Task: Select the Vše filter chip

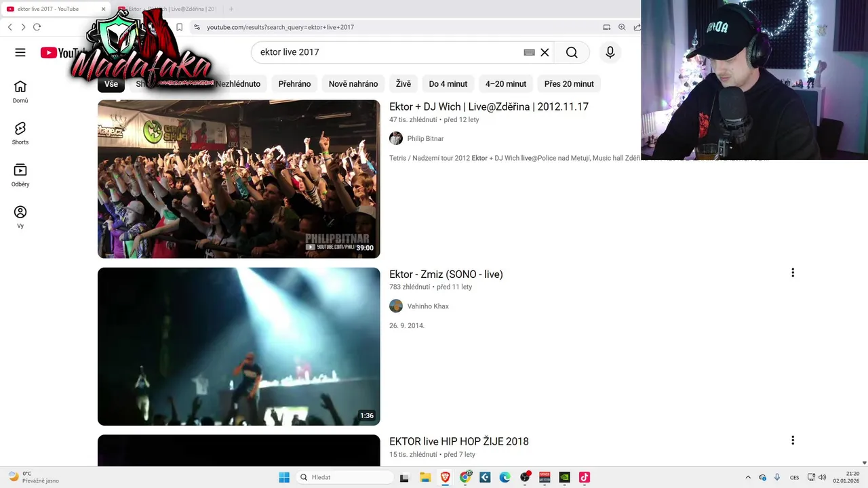Action: tap(111, 84)
